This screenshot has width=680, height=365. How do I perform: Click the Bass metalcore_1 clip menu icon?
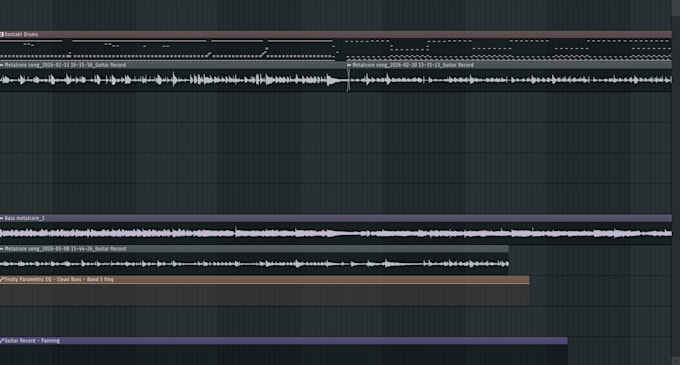(2, 218)
